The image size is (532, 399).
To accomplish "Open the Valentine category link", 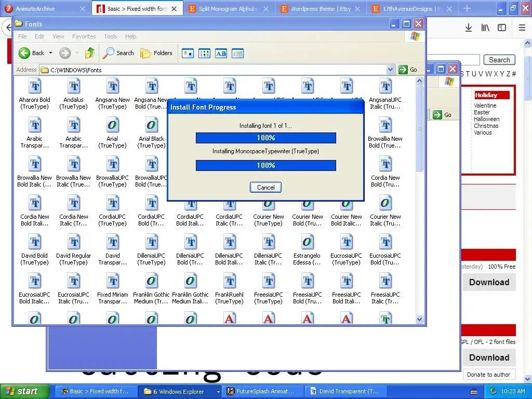I will [x=485, y=105].
